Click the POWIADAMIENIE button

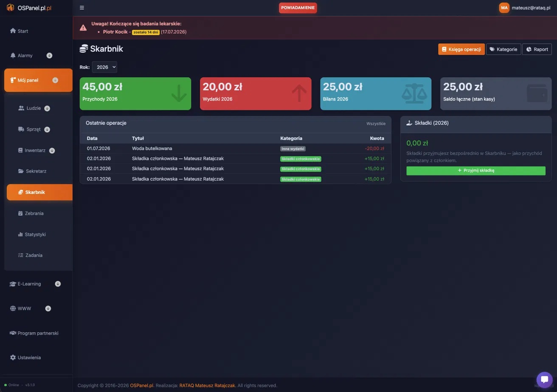click(298, 8)
